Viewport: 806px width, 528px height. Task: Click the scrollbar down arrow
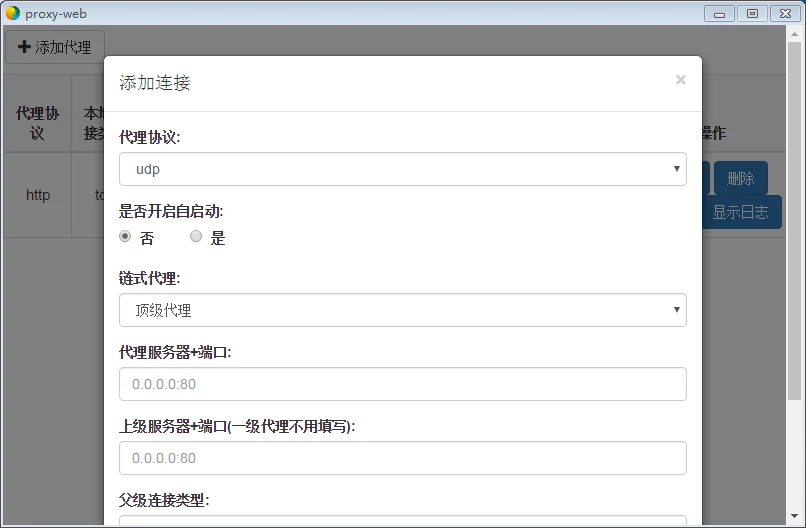[x=794, y=516]
